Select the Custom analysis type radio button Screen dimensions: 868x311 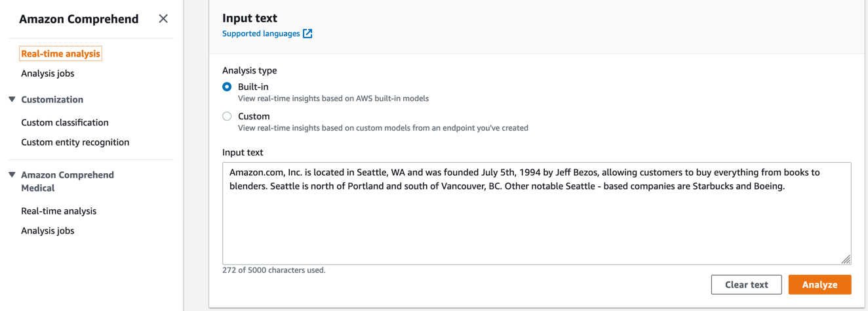(227, 116)
